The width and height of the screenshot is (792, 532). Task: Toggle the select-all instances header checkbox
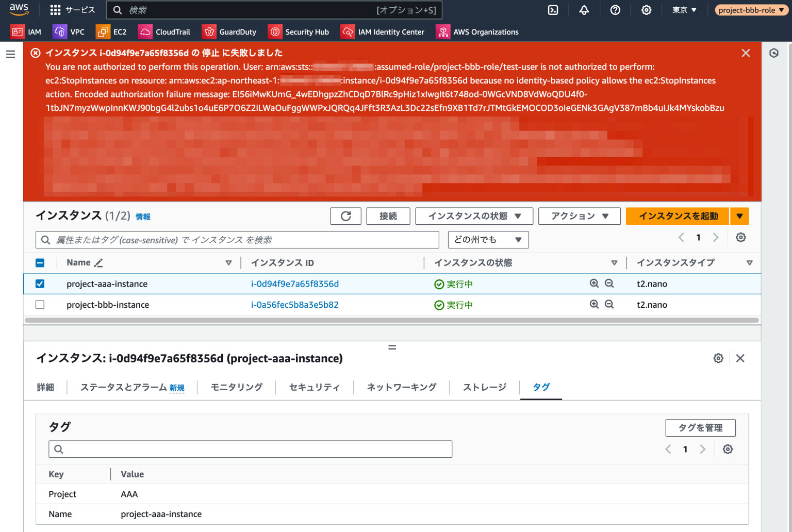(x=40, y=262)
